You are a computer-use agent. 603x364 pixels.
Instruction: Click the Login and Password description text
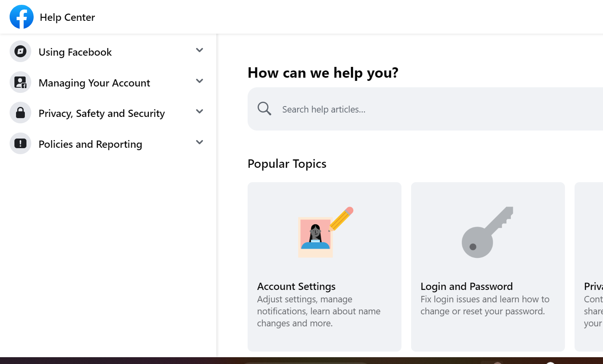[x=485, y=305]
